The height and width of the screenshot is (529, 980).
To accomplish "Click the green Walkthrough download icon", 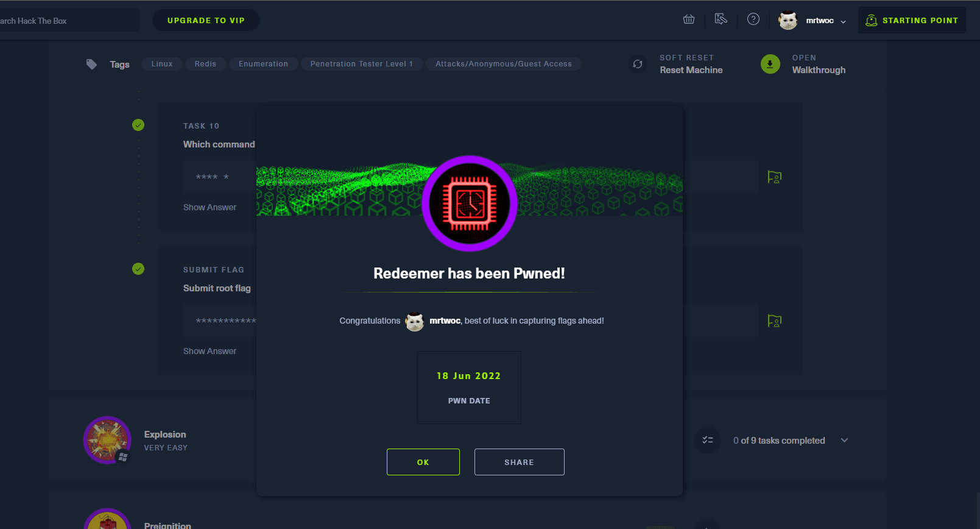I will (770, 64).
